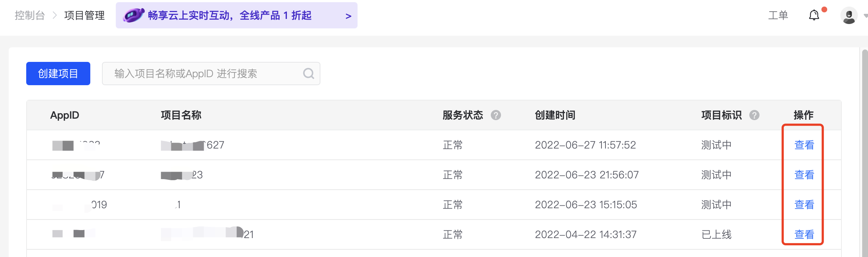Expand the account dropdown arrow
The image size is (868, 257).
(865, 16)
